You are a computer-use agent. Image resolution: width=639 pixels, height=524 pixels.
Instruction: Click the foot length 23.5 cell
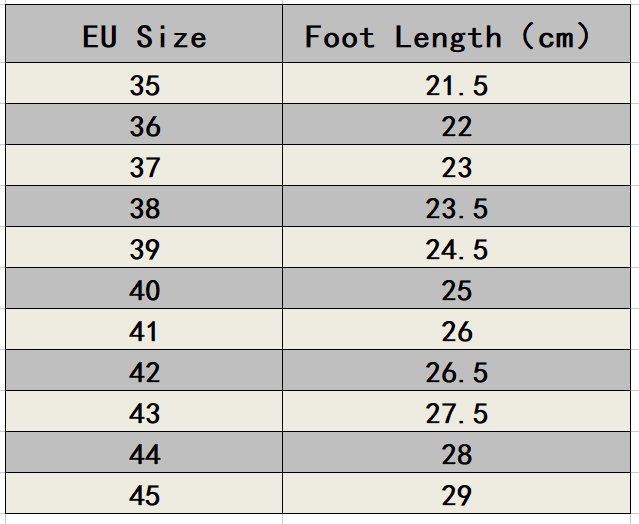click(x=456, y=208)
